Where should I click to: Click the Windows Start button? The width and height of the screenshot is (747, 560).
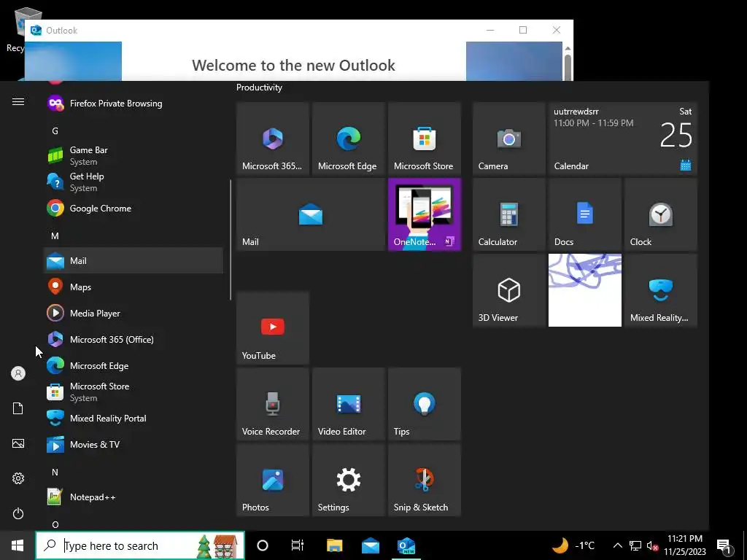18,545
